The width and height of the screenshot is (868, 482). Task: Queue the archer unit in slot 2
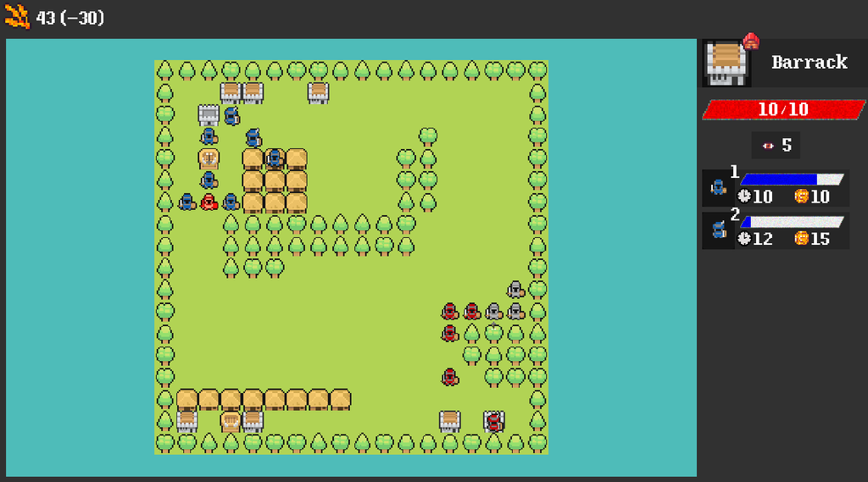click(x=719, y=230)
